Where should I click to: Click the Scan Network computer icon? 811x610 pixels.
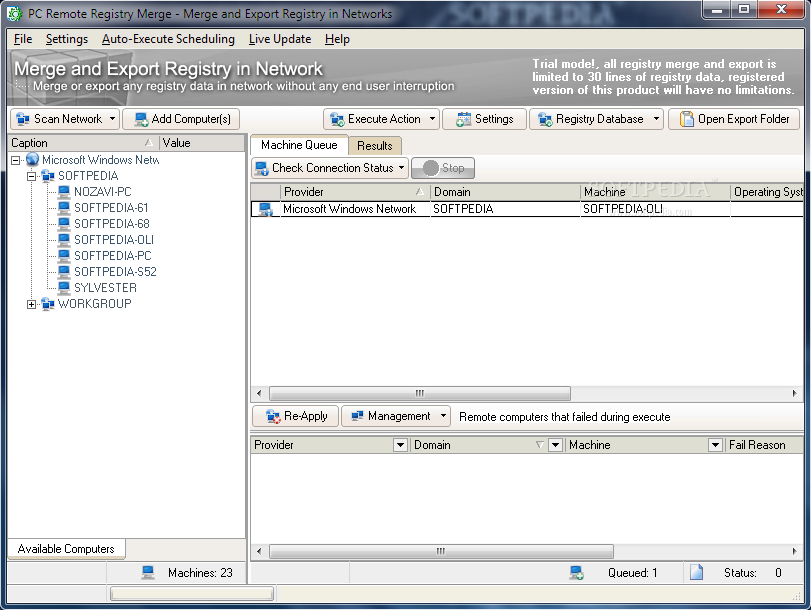click(x=23, y=119)
